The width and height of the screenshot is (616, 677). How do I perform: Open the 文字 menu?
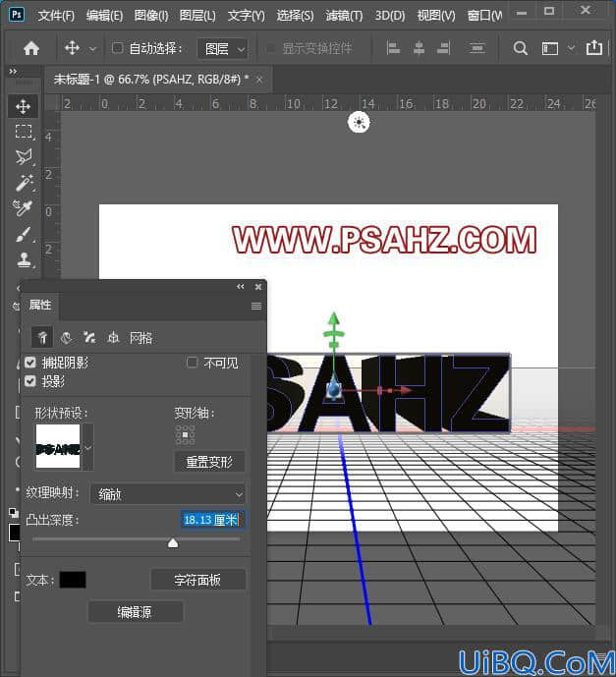pos(246,16)
